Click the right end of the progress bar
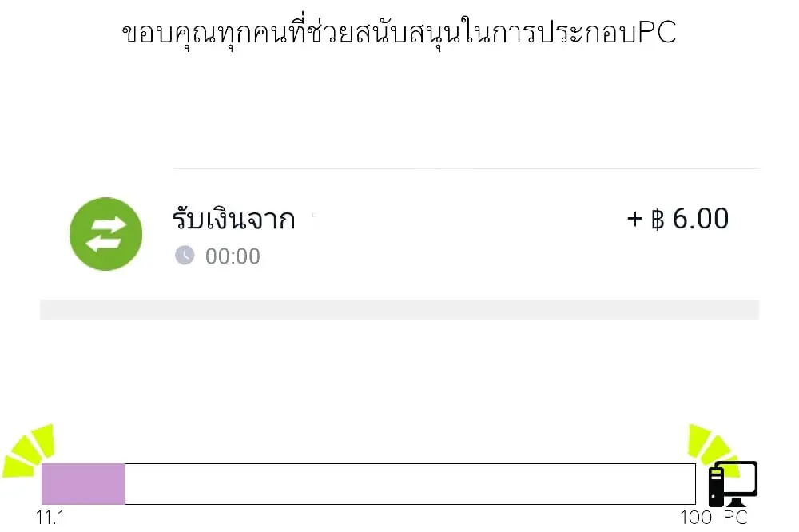The image size is (799, 532). (690, 484)
